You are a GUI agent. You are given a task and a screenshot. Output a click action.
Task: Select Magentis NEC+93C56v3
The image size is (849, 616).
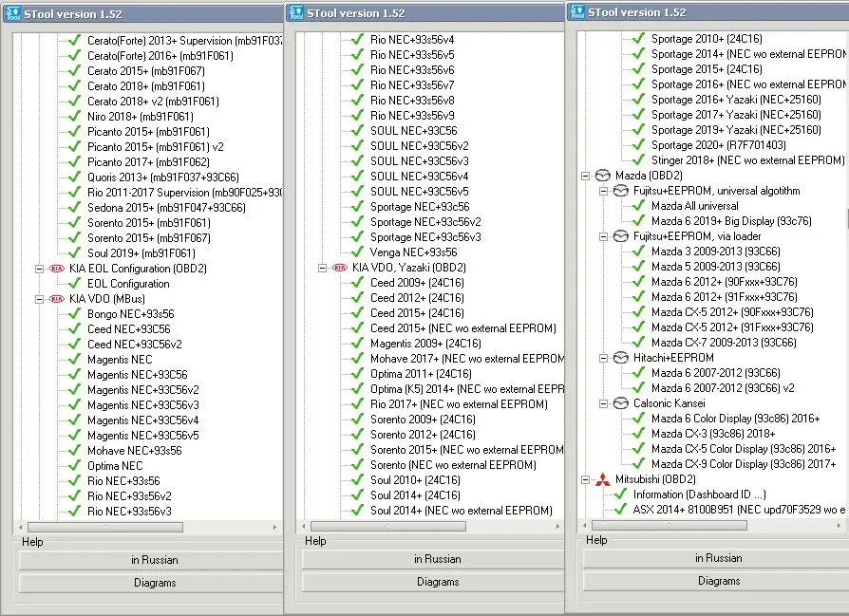[143, 405]
